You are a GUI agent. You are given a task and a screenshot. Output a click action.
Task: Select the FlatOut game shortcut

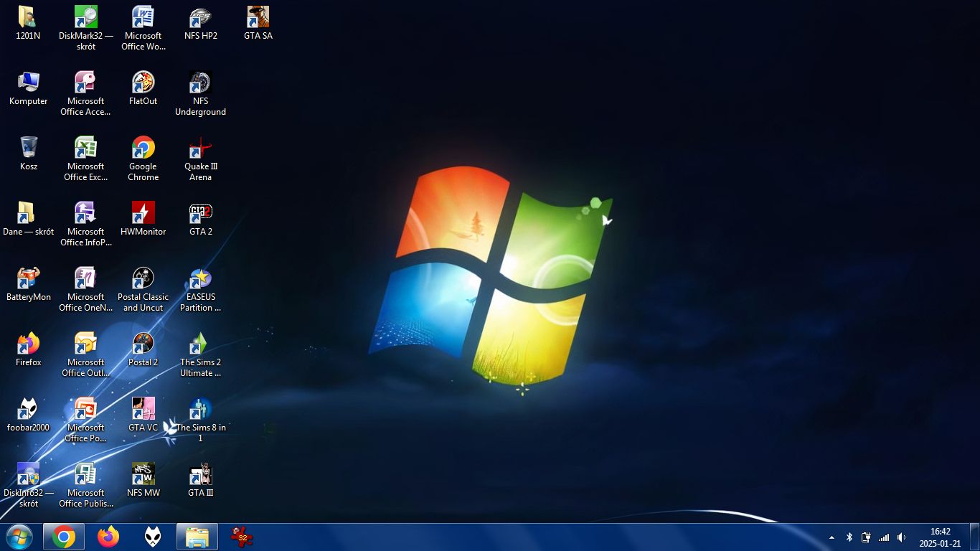[x=143, y=83]
